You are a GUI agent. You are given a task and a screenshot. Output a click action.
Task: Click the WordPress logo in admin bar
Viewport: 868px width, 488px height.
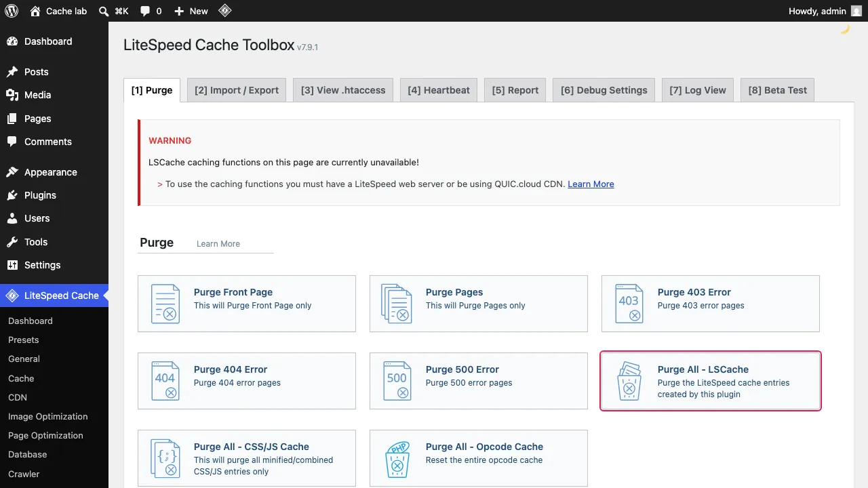12,11
